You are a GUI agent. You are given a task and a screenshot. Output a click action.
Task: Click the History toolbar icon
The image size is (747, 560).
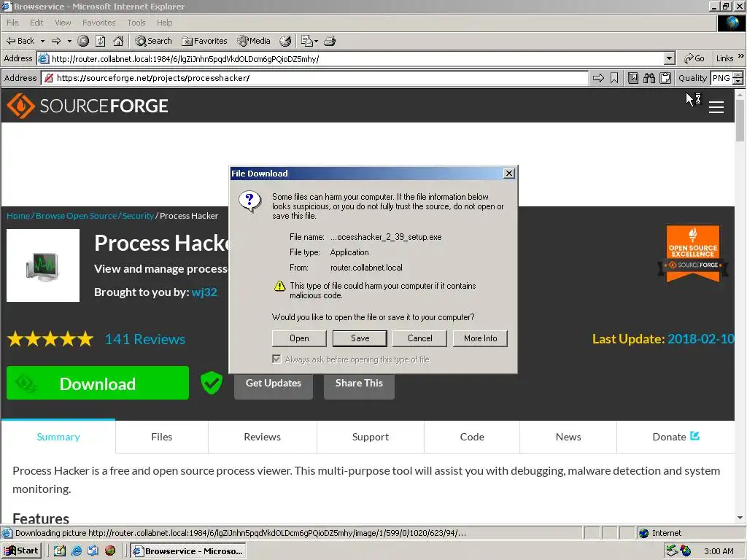[285, 41]
